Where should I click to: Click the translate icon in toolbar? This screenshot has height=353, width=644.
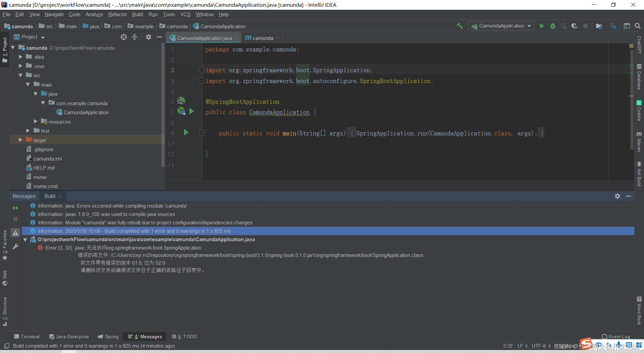[x=613, y=26]
